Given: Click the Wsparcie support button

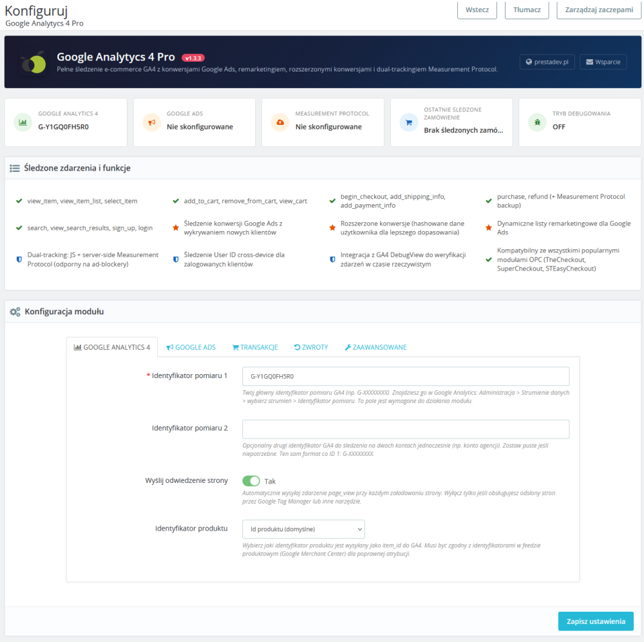Looking at the screenshot, I should coord(603,62).
